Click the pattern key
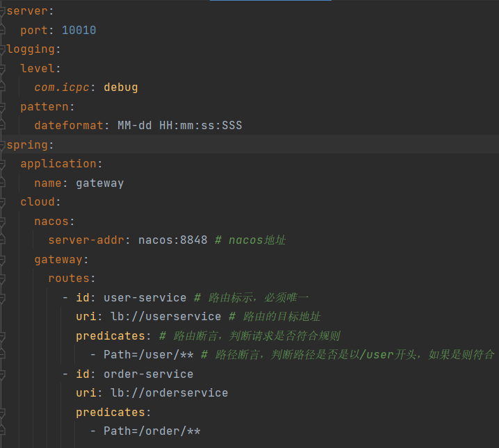This screenshot has width=499, height=448. [x=44, y=107]
